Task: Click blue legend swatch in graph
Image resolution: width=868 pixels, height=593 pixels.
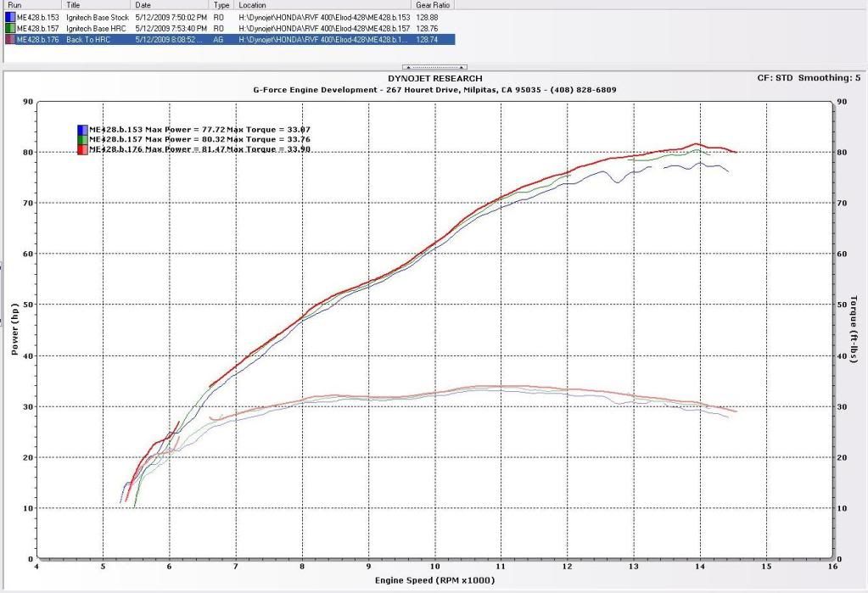Action: pos(82,130)
